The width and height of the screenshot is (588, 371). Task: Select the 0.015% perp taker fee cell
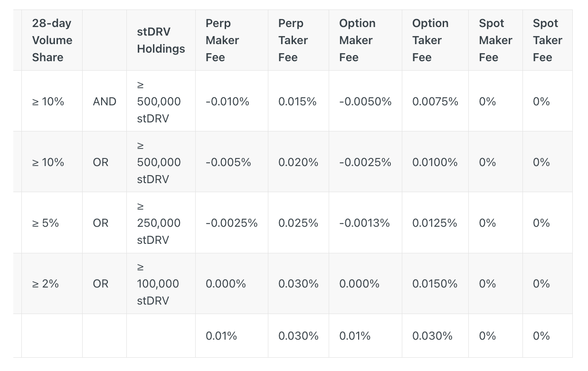click(x=299, y=101)
